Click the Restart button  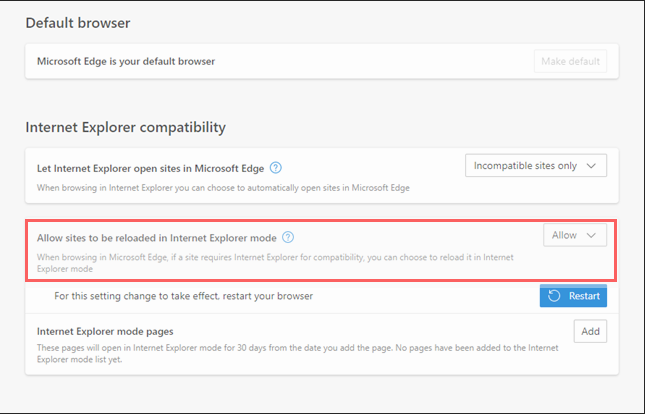click(x=573, y=295)
